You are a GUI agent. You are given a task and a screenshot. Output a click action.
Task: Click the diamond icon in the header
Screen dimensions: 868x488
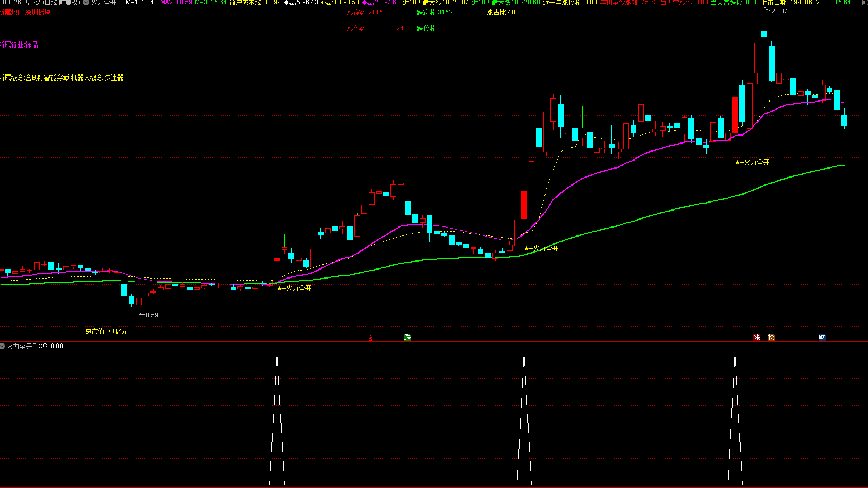click(855, 2)
